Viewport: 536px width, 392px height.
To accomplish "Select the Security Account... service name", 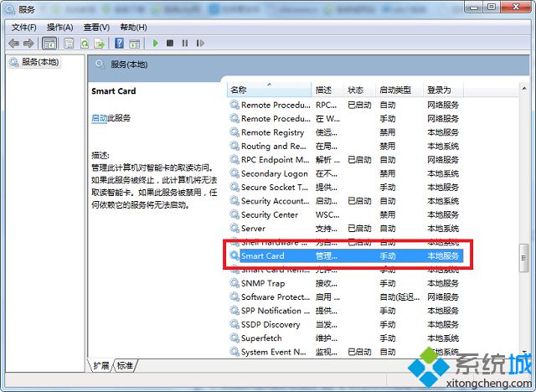I will pyautogui.click(x=275, y=201).
